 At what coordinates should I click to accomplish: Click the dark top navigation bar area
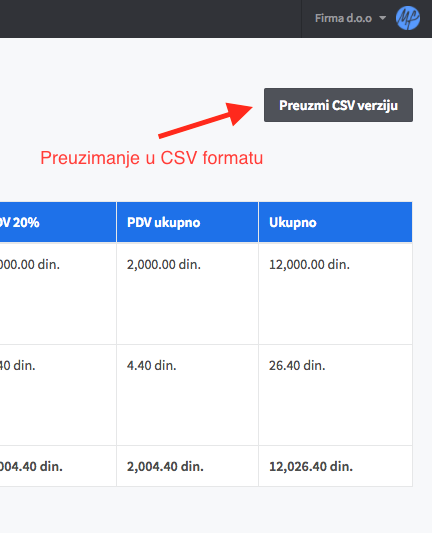(150, 19)
